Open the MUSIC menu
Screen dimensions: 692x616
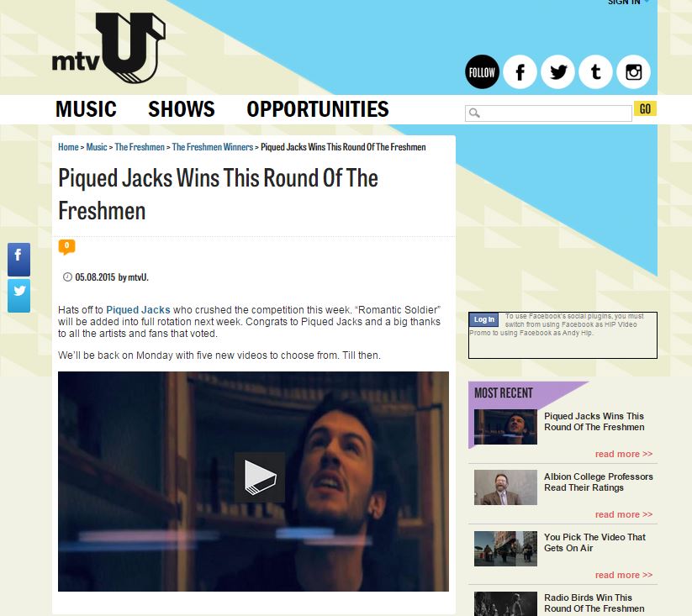point(86,109)
